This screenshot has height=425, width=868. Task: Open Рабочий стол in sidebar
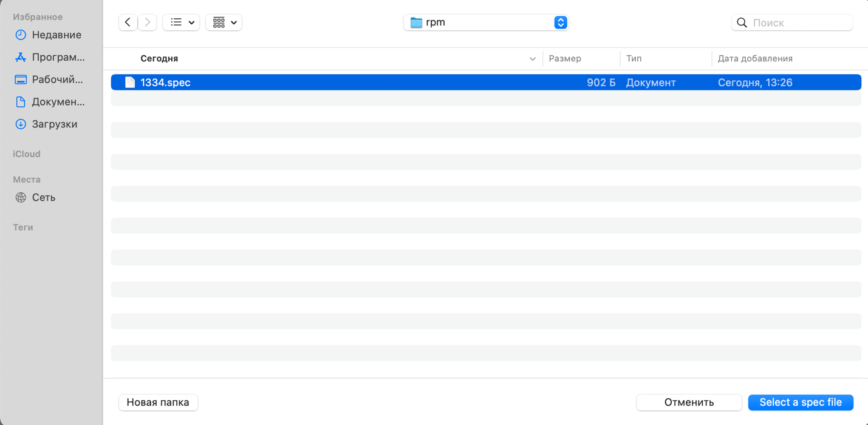point(57,80)
